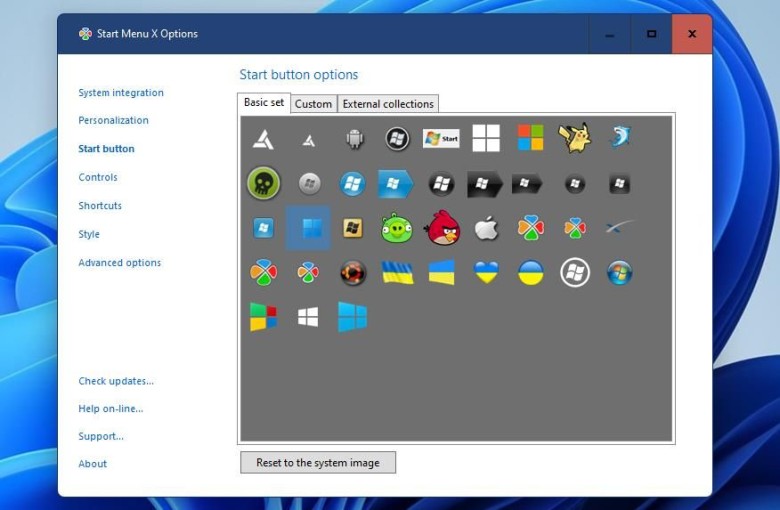Screen dimensions: 780x510
Task: Click Check updates link
Action: pyautogui.click(x=116, y=381)
